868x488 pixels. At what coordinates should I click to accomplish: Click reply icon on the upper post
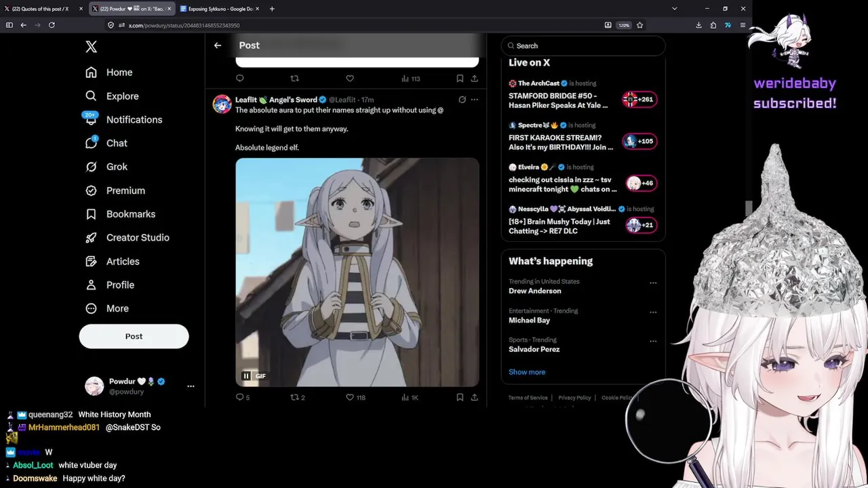(239, 79)
